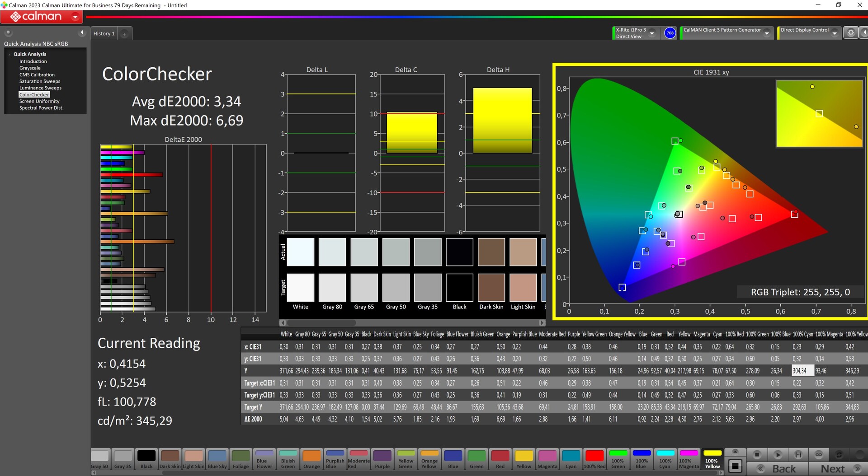Open settings with the gear icon
The height and width of the screenshot is (476, 868).
click(851, 33)
